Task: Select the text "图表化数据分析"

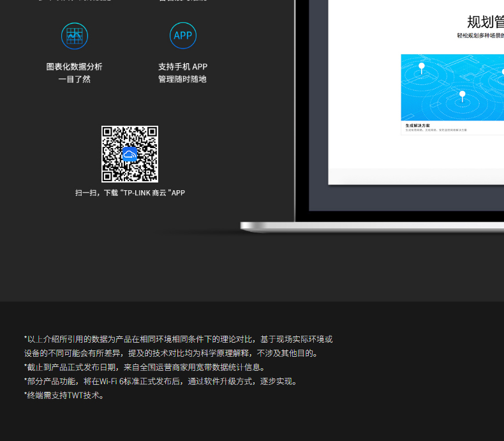Action: (74, 66)
